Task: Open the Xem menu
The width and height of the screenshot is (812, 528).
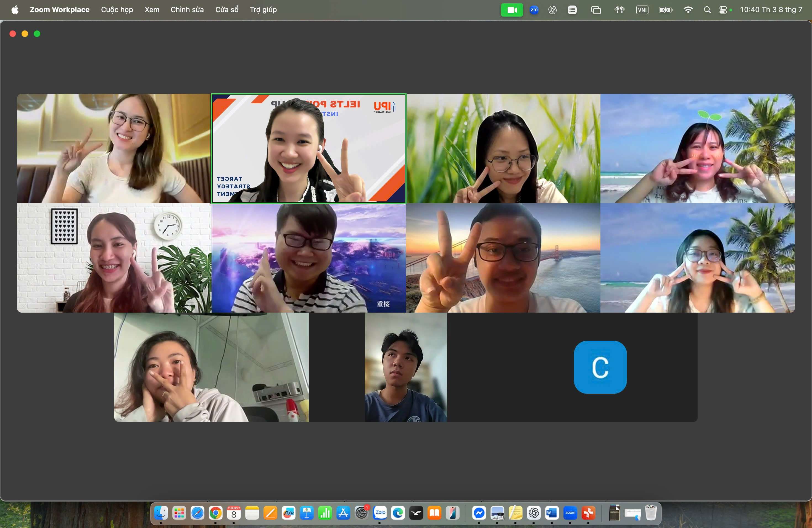Action: click(152, 10)
